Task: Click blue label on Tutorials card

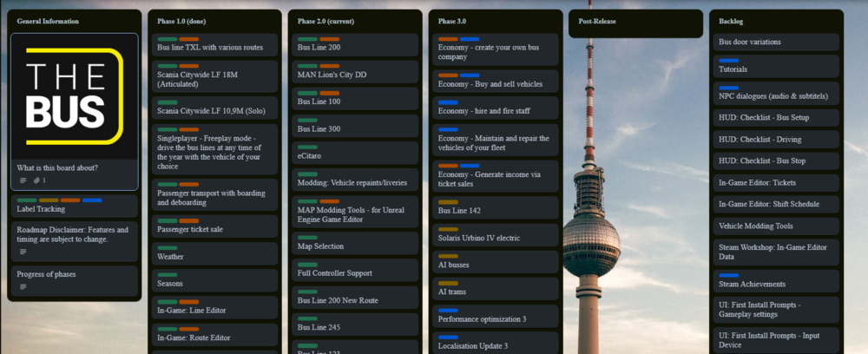Action: pyautogui.click(x=729, y=61)
